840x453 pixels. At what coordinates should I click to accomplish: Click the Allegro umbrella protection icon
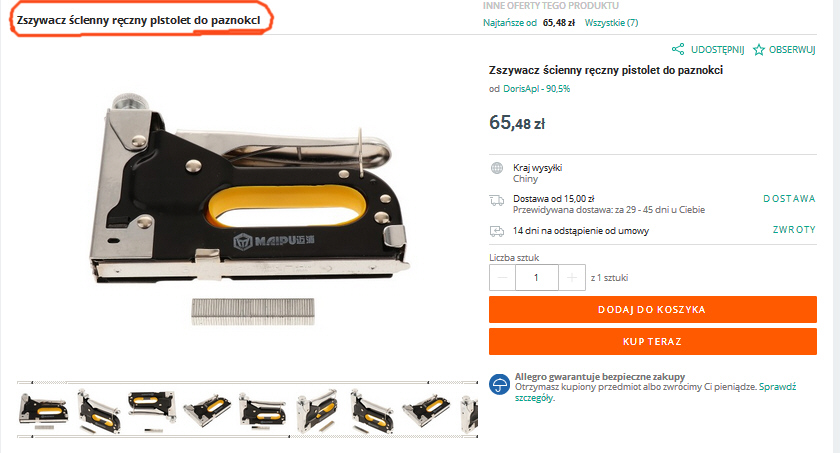499,384
